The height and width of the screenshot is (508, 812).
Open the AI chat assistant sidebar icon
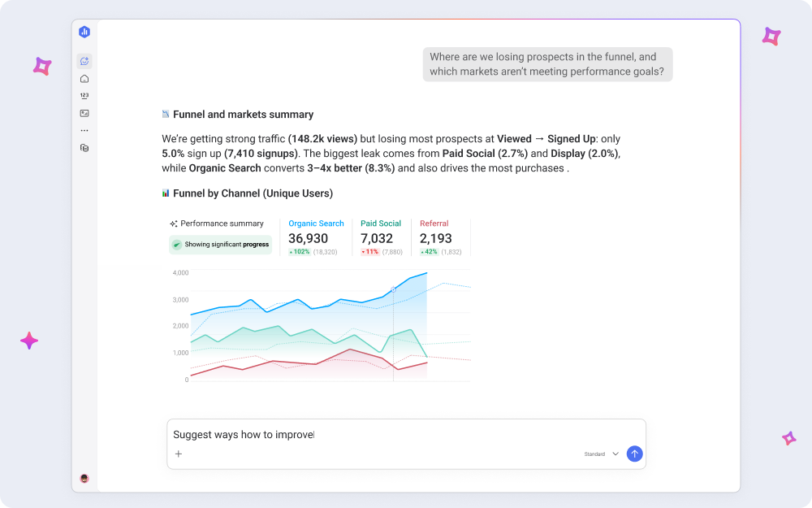point(84,61)
